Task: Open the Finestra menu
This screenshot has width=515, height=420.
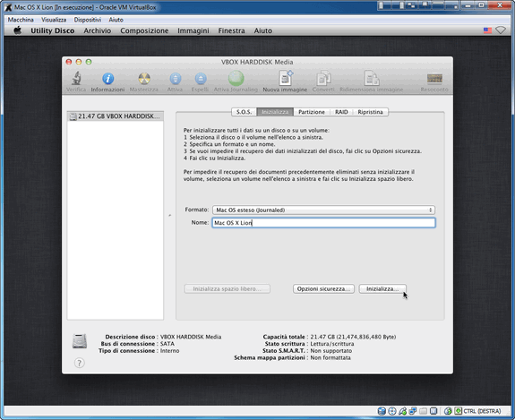Action: click(231, 30)
